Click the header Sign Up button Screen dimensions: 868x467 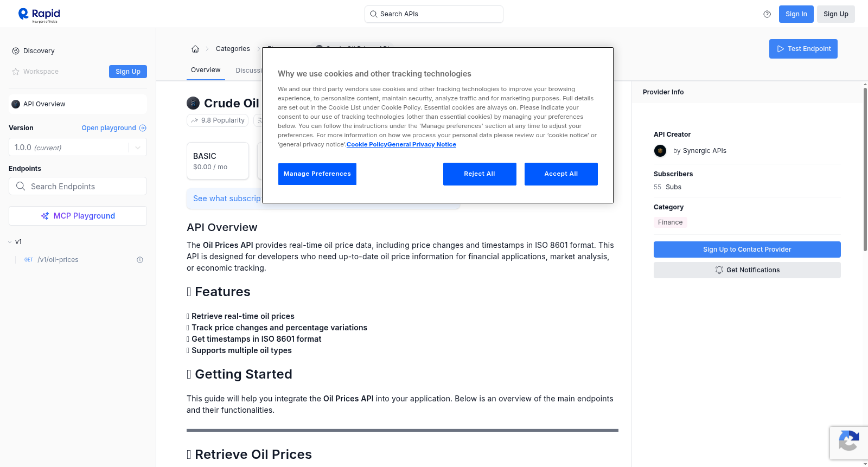pos(835,14)
